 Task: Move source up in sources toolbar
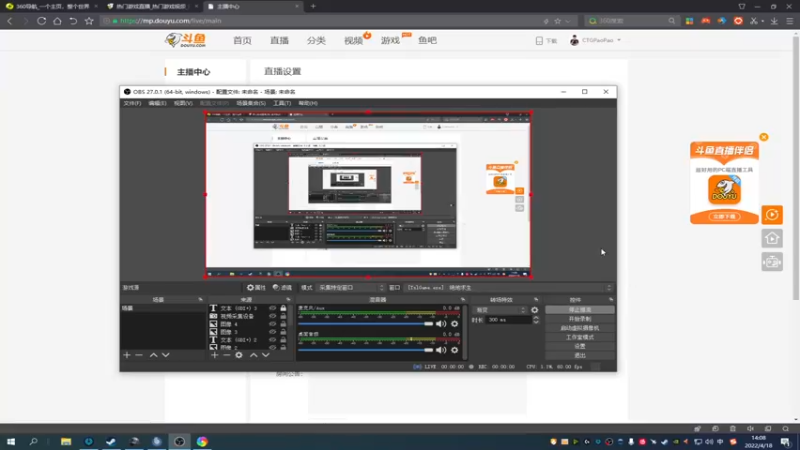point(254,355)
